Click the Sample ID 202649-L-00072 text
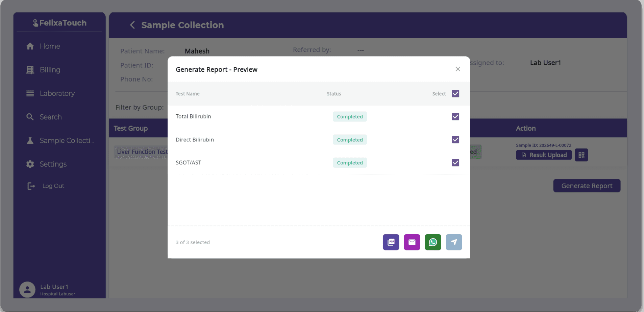 [x=543, y=145]
